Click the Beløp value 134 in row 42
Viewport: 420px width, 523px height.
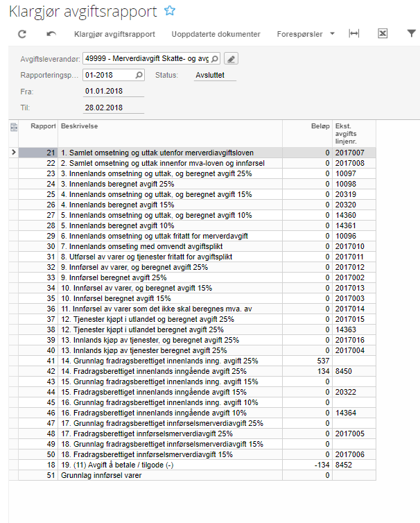[x=324, y=371]
